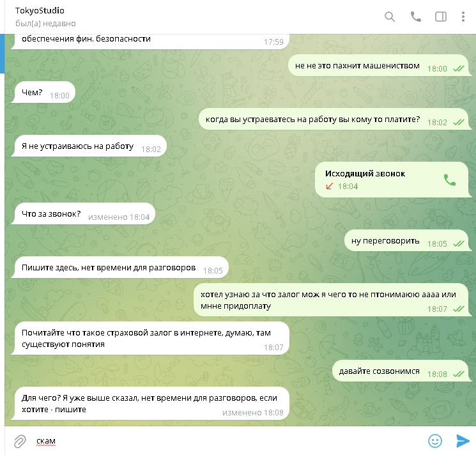Click the 'не не это пахнит машениством' message
Screen dimensions: 476x455
378,66
